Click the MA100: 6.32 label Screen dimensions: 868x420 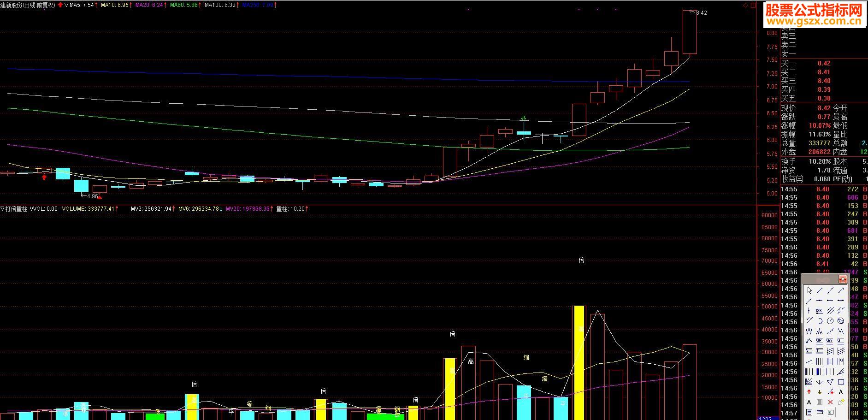point(220,5)
